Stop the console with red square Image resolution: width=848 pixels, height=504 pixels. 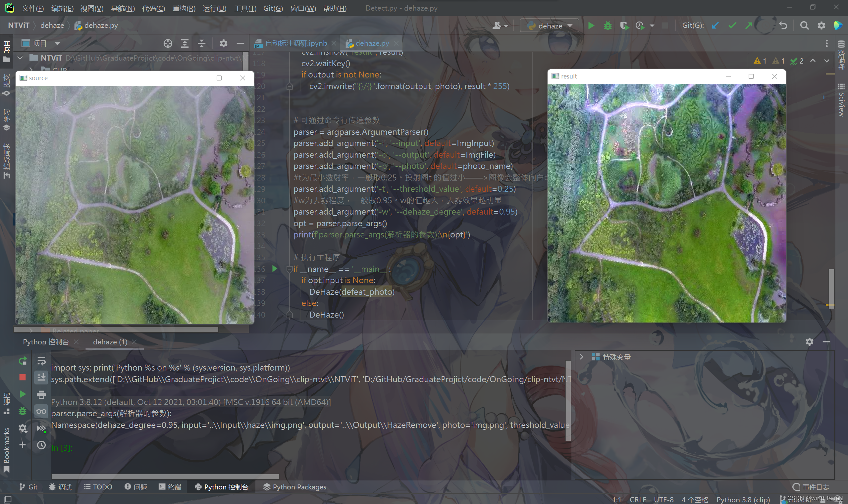tap(23, 377)
